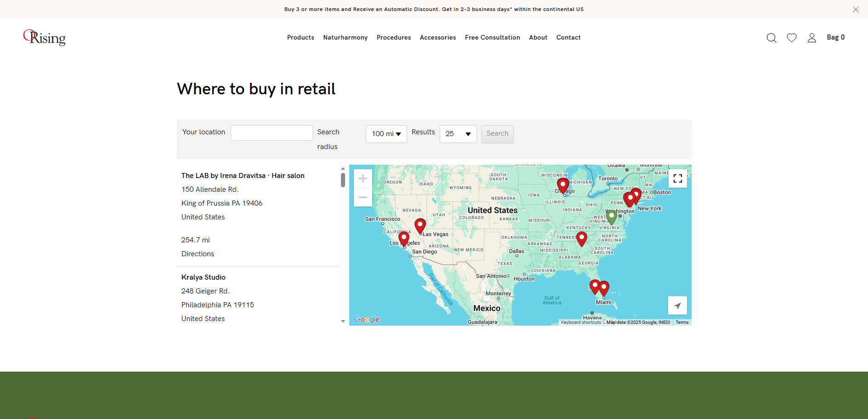Zoom out on the map
This screenshot has height=419, width=868.
[363, 197]
